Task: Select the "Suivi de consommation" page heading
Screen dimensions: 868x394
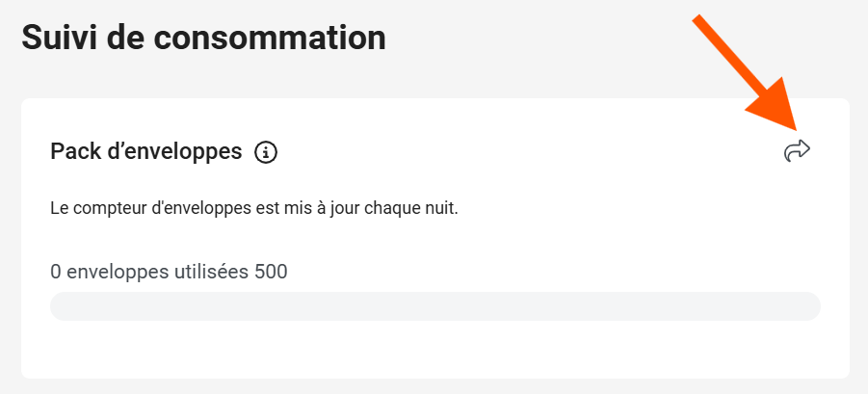Action: tap(203, 39)
